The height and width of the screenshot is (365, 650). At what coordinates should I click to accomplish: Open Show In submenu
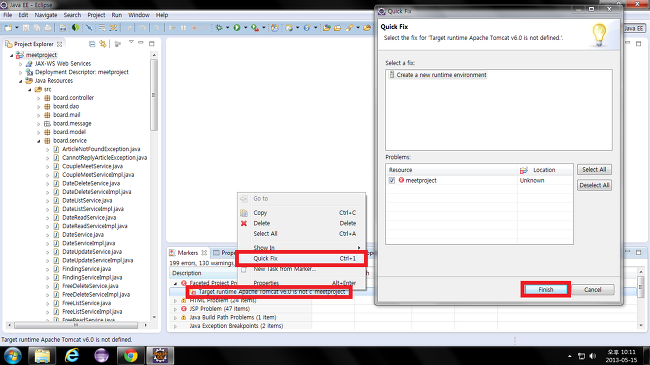click(302, 248)
